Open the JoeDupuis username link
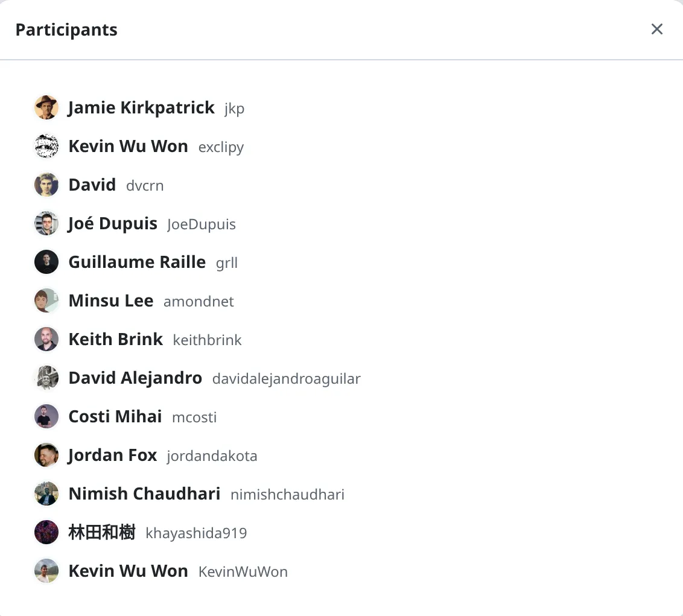This screenshot has height=616, width=683. click(202, 224)
